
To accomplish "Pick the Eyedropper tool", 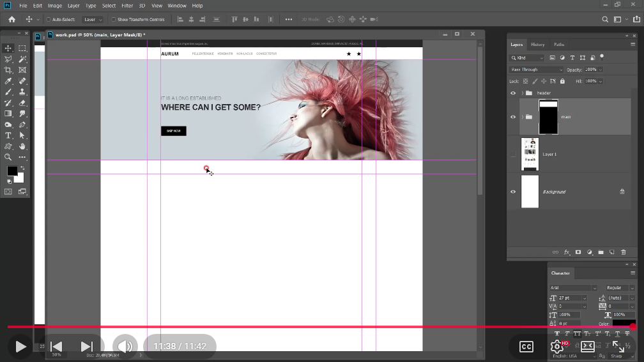I will (8, 81).
